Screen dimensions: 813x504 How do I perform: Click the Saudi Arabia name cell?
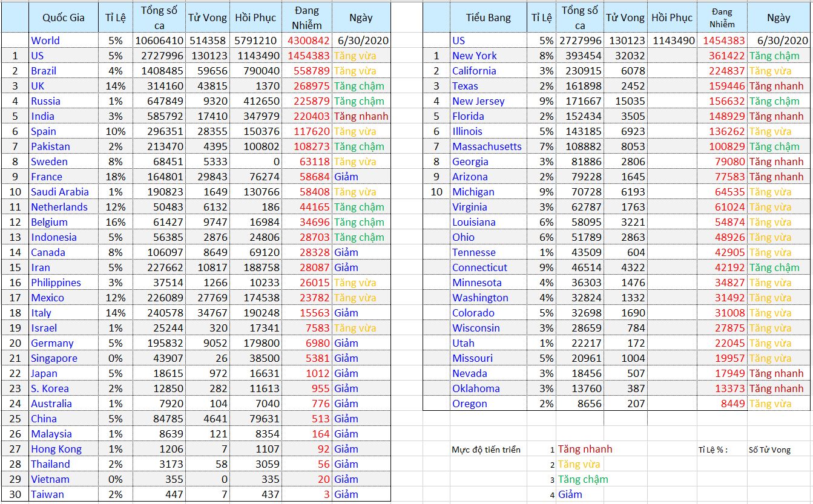pyautogui.click(x=63, y=192)
